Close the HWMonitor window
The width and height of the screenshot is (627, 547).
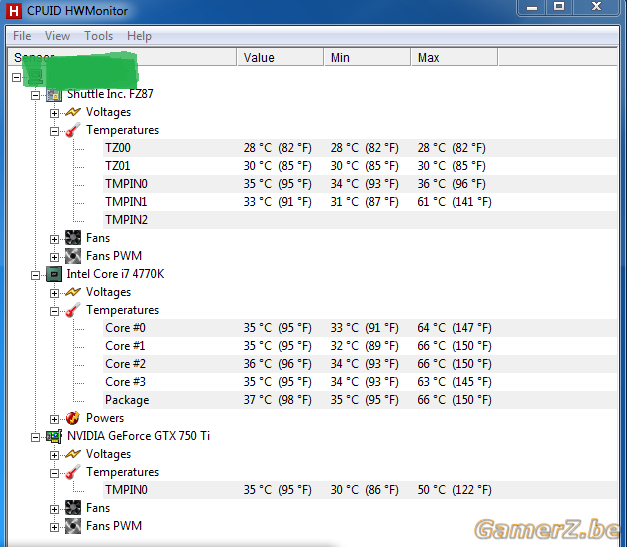[596, 7]
